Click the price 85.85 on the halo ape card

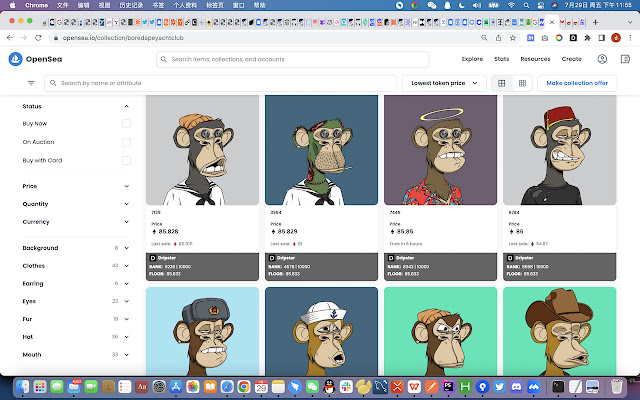click(x=405, y=231)
